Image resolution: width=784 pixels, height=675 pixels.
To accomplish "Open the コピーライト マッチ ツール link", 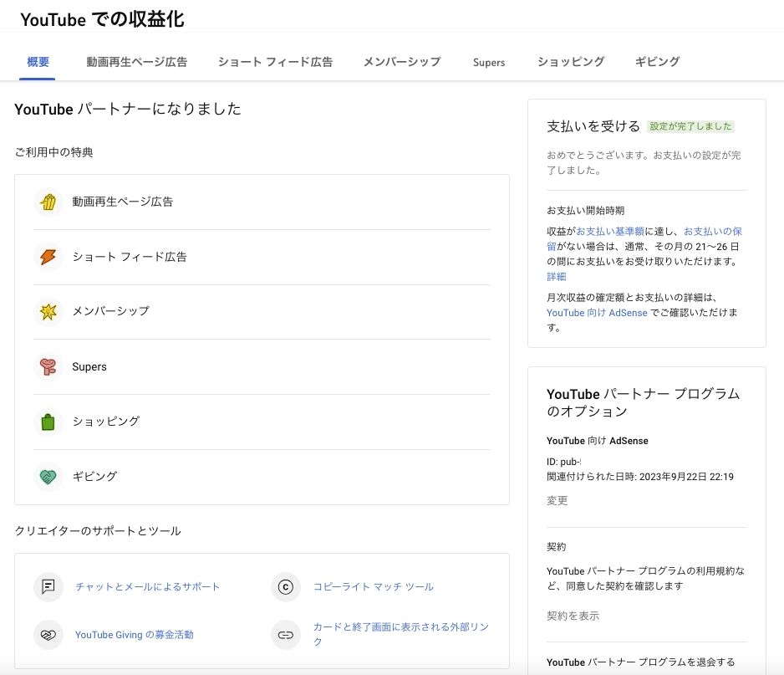I will (373, 586).
